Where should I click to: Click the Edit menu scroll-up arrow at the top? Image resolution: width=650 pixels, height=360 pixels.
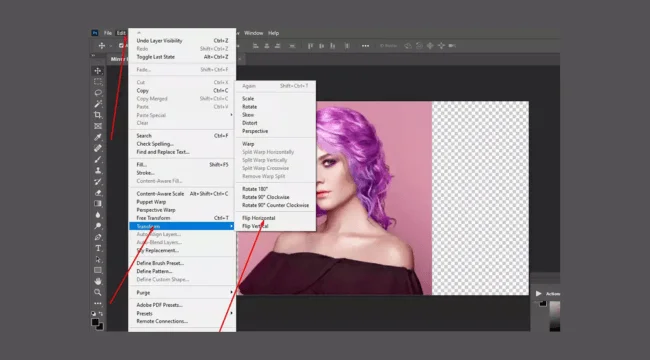click(x=139, y=32)
